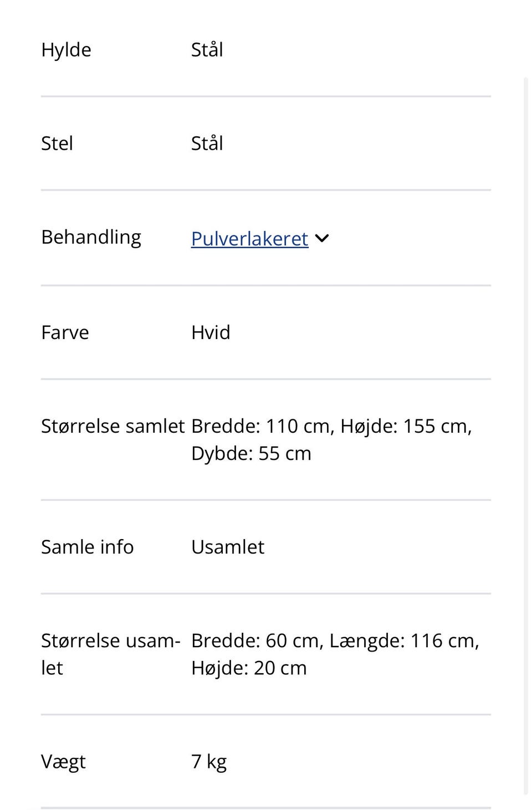Click the Behandling label
532x810 pixels.
tap(91, 237)
